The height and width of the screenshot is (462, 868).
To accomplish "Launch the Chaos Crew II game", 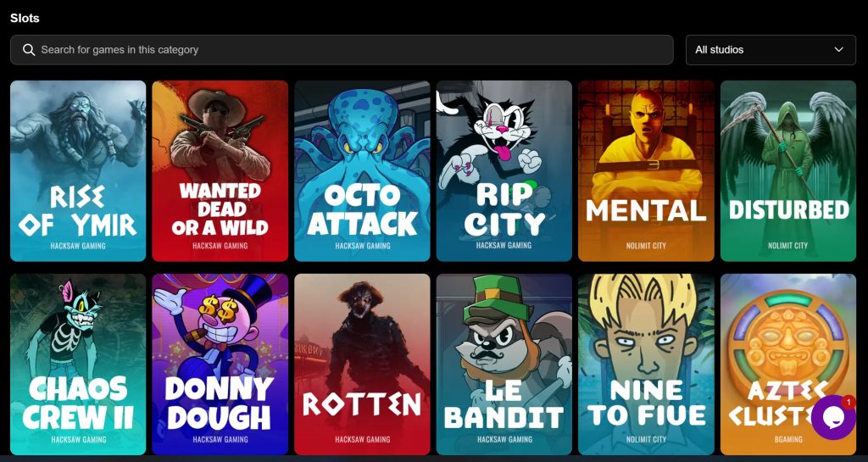I will pos(78,364).
